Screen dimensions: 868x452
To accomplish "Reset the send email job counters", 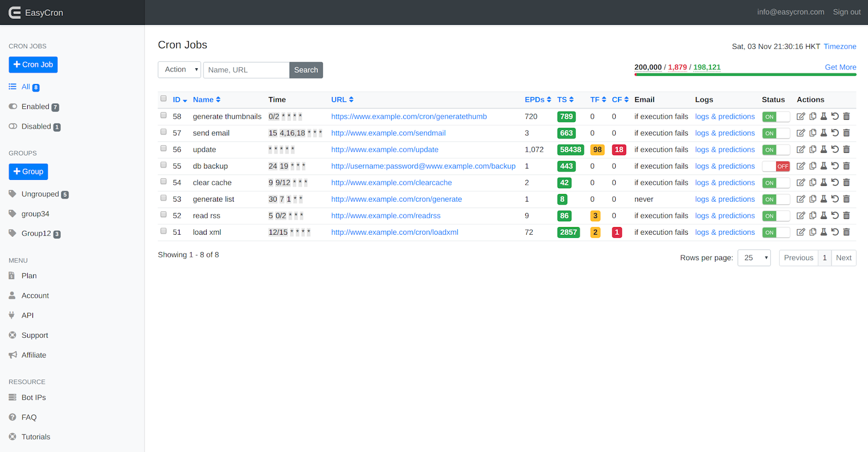I will [835, 133].
